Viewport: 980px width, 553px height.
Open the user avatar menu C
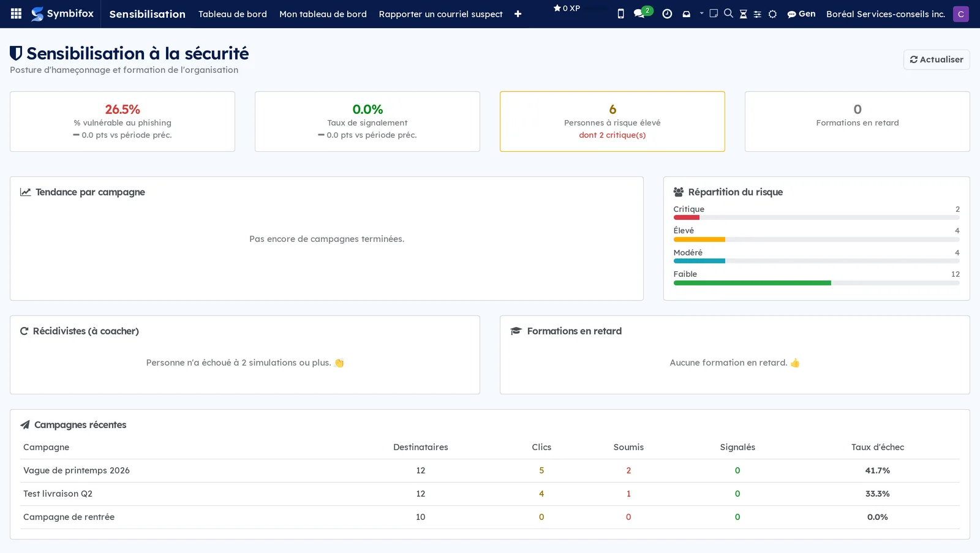click(x=960, y=13)
